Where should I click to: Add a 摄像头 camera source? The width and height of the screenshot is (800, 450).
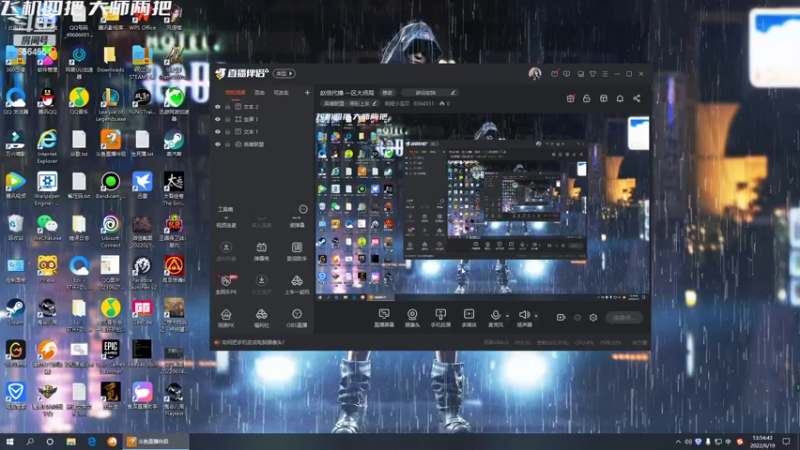(x=412, y=317)
